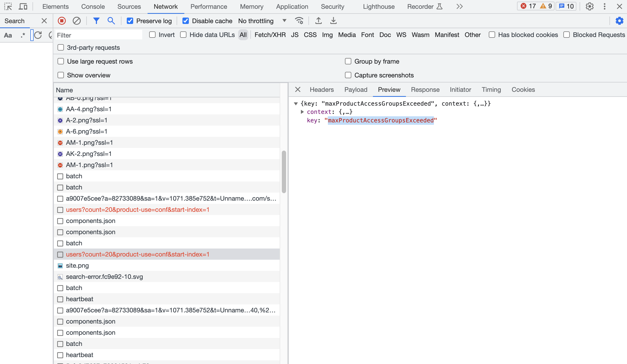Open DevTools settings gear icon
The width and height of the screenshot is (627, 364).
click(589, 6)
